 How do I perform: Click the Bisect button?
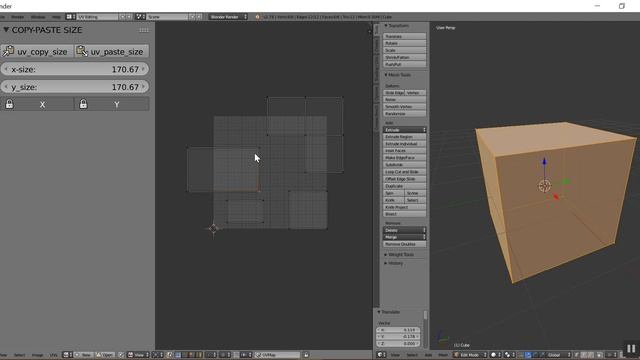[x=404, y=214]
